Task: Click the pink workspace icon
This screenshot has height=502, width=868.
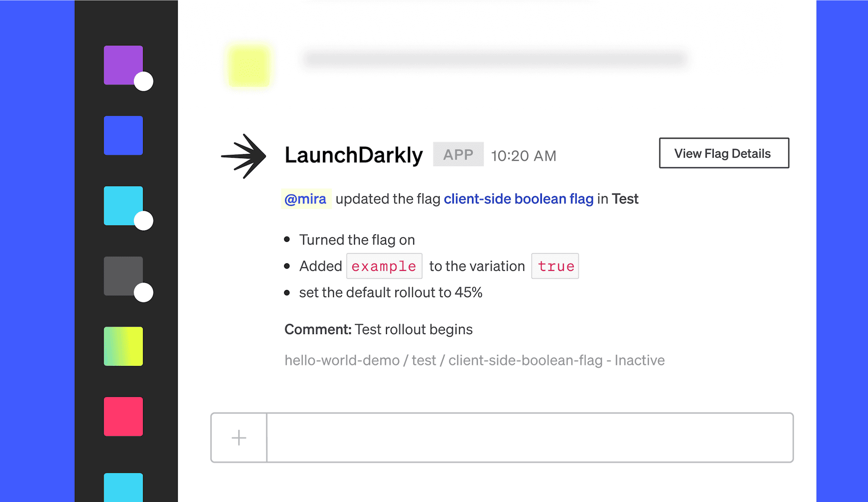Action: click(x=123, y=416)
